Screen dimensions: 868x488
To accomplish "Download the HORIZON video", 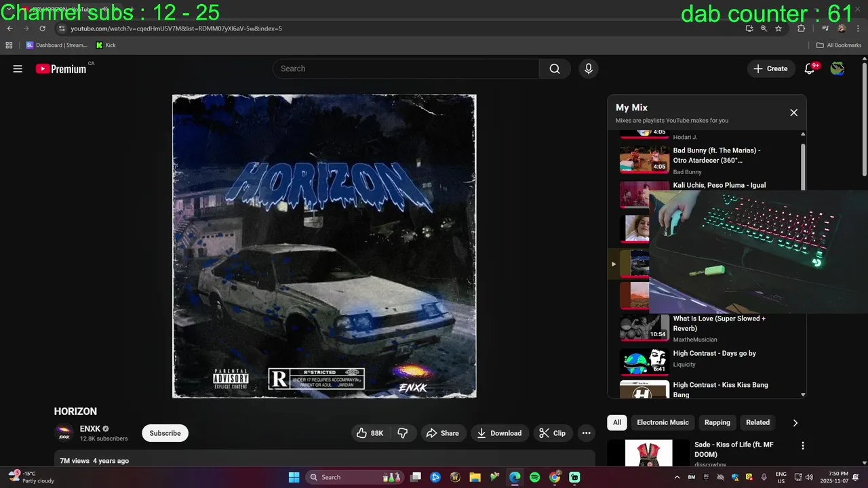I will pyautogui.click(x=499, y=433).
